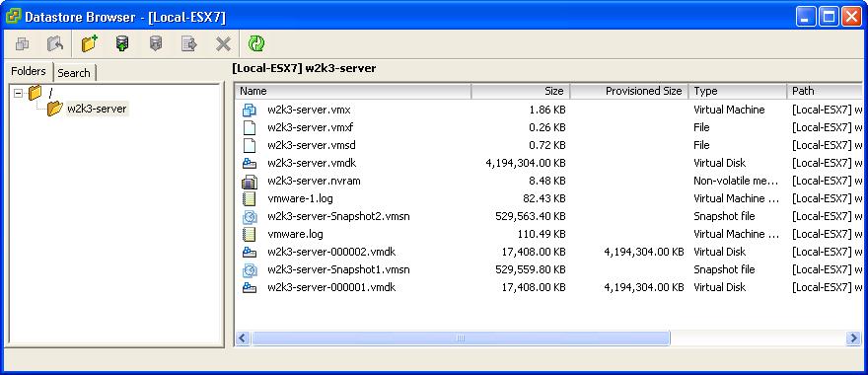Click the go up one level toolbar icon

click(55, 43)
